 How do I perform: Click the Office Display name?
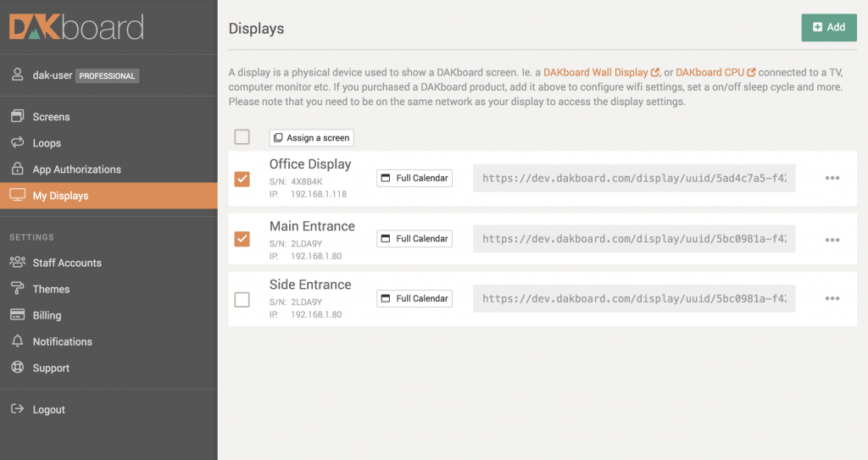[x=310, y=164]
